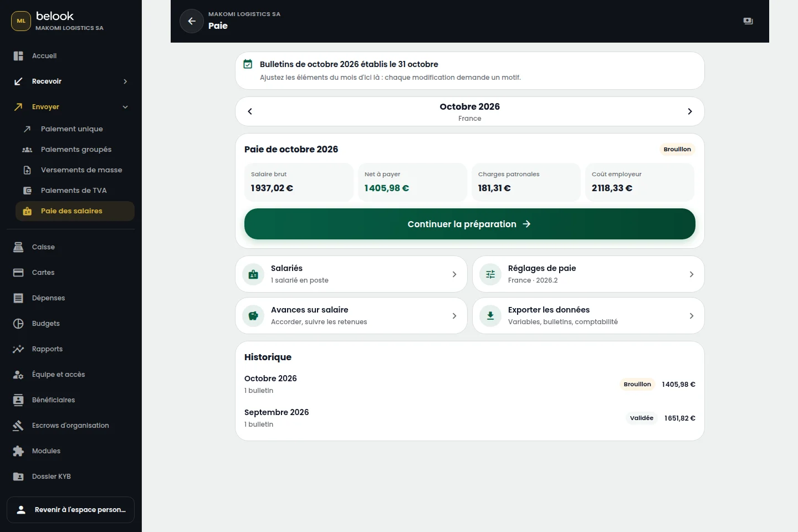Click the Exporter les données download icon
Image resolution: width=798 pixels, height=532 pixels.
490,316
